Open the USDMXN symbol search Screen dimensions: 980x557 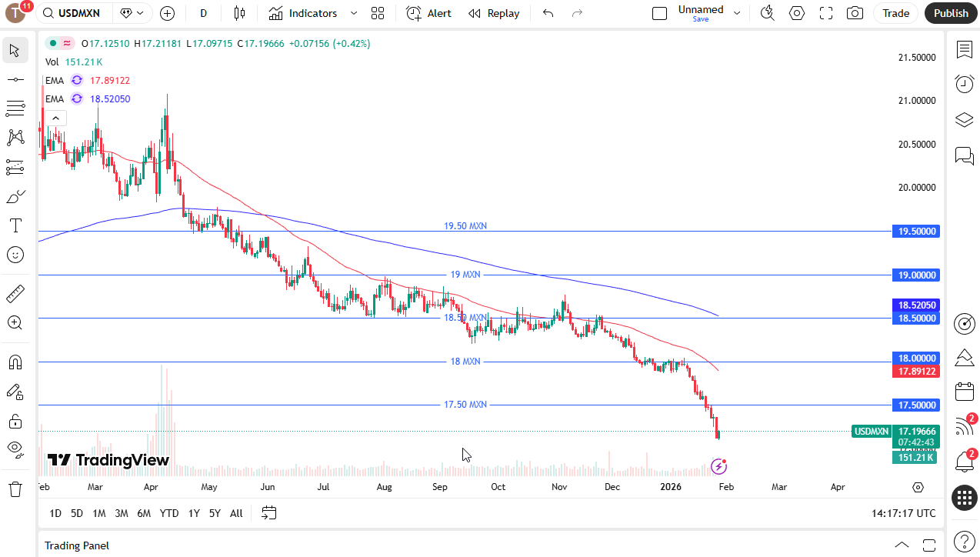[x=75, y=13]
